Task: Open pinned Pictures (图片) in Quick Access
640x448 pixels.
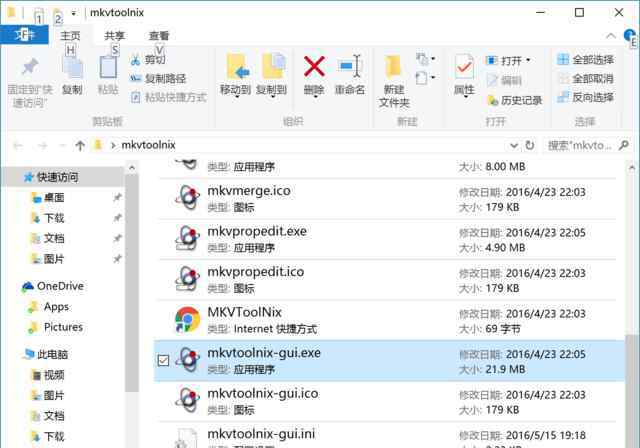Action: (x=48, y=259)
